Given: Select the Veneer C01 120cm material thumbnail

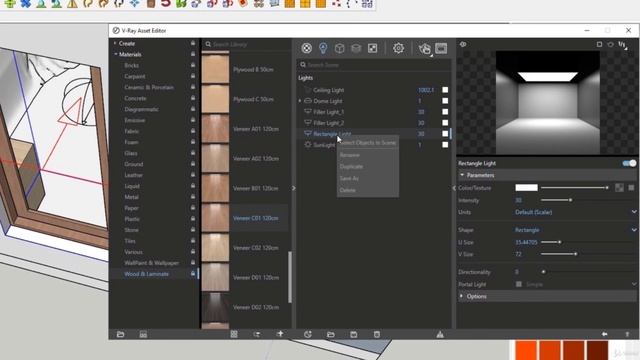Looking at the screenshot, I should (x=215, y=218).
